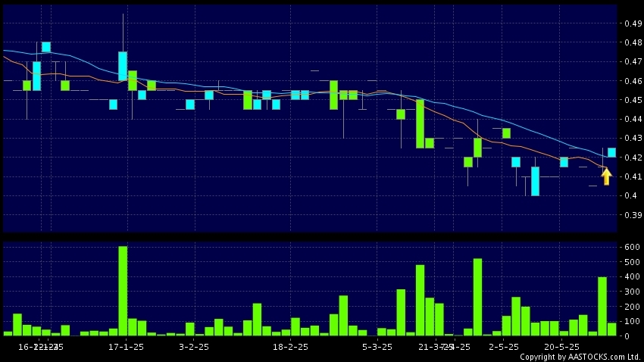
Task: Select the 3-2-25 date label
Action: [194, 347]
